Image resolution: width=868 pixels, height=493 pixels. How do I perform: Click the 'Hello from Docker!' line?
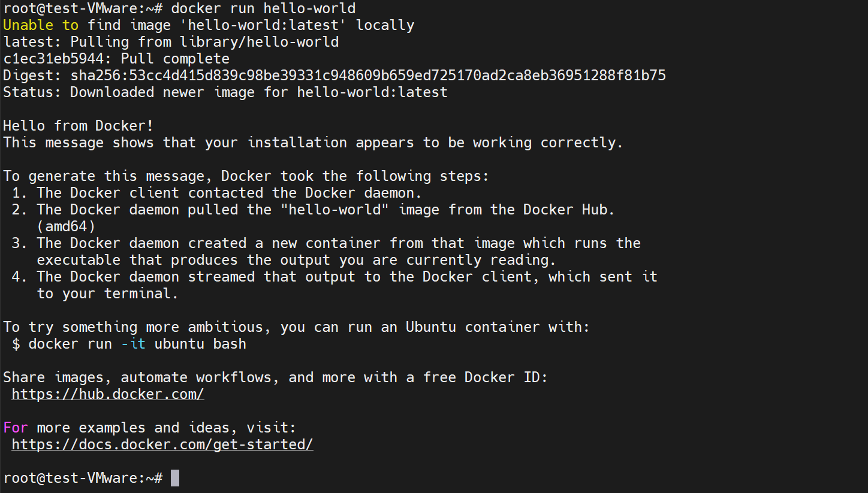[79, 126]
